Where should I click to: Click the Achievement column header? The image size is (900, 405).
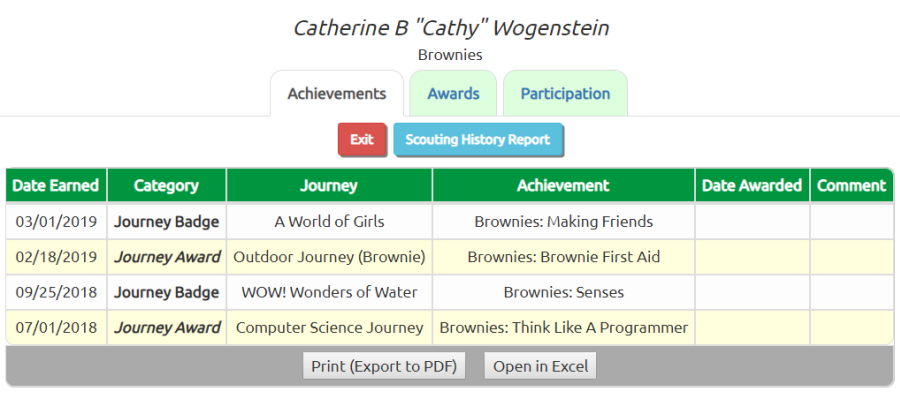pos(563,185)
